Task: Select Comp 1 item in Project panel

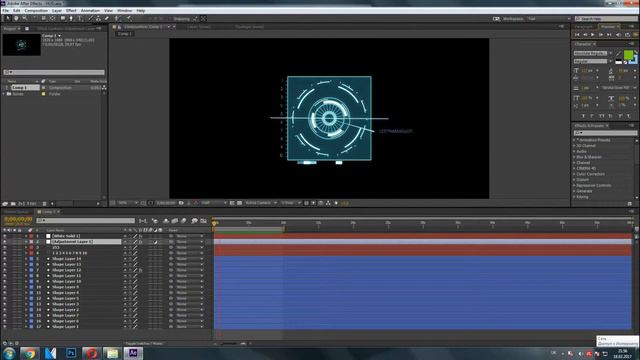Action: pos(20,87)
